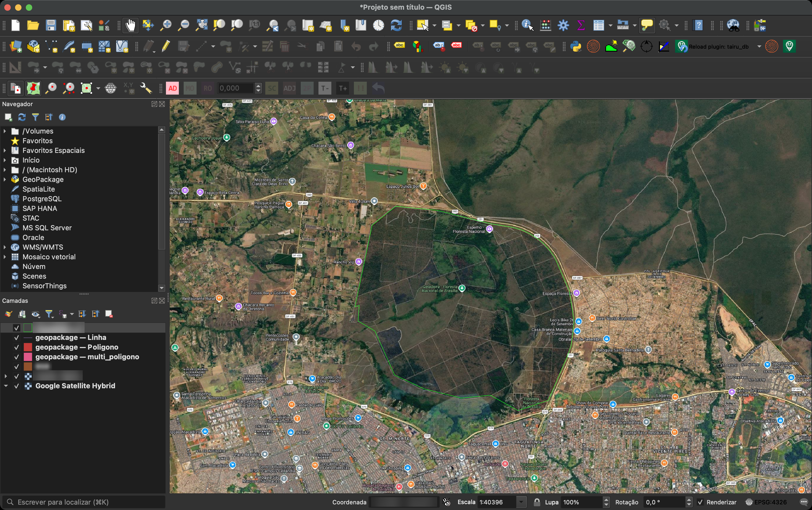This screenshot has width=812, height=510.
Task: Toggle visibility of geopackage — Poligono layer
Action: click(17, 347)
